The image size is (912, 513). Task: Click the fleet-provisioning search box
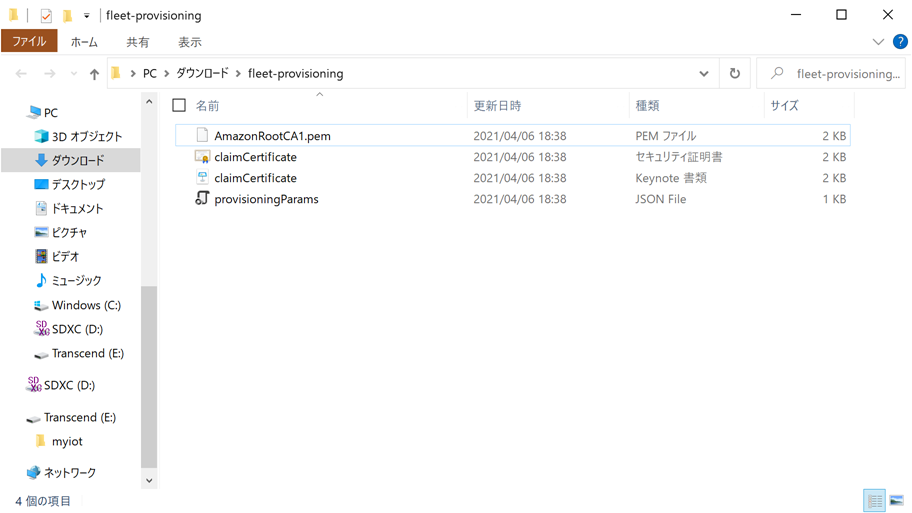pyautogui.click(x=831, y=74)
